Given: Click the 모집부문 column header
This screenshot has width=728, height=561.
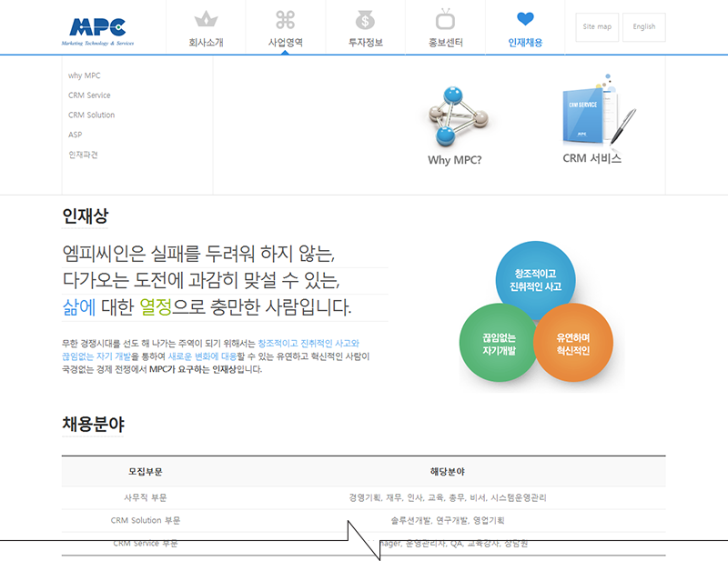Looking at the screenshot, I should coord(146,472).
